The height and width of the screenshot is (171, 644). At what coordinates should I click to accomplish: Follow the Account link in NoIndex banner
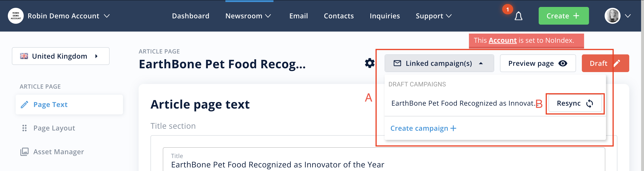[502, 40]
